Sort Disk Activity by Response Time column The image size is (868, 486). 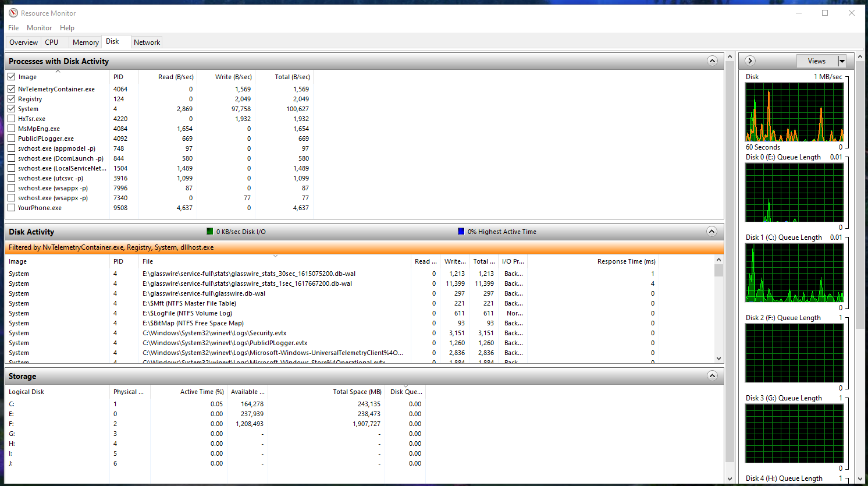click(626, 261)
